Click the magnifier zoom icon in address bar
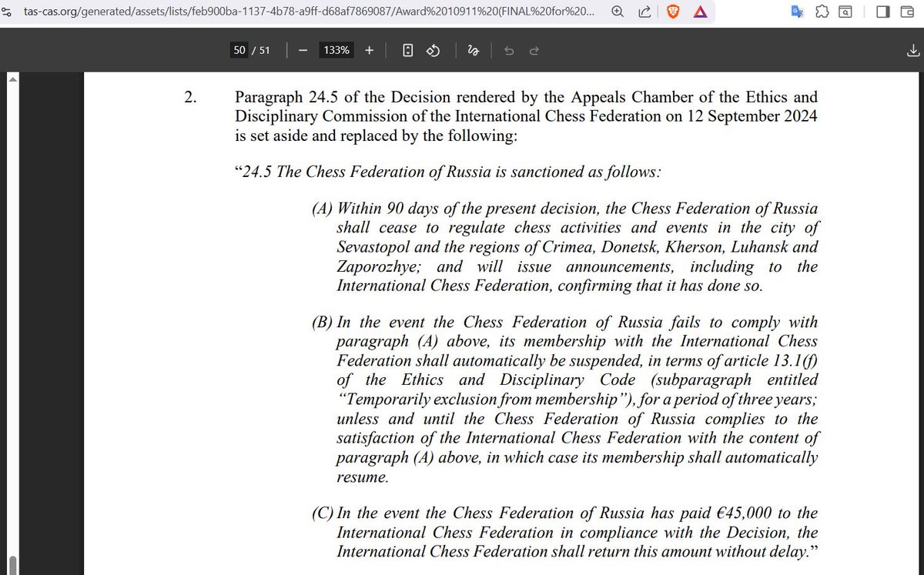The width and height of the screenshot is (924, 575). [618, 12]
